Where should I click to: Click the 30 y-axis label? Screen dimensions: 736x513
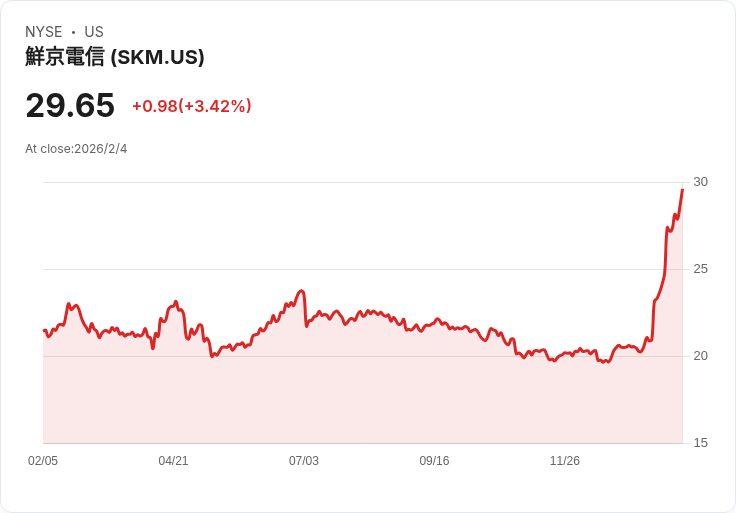pyautogui.click(x=700, y=182)
